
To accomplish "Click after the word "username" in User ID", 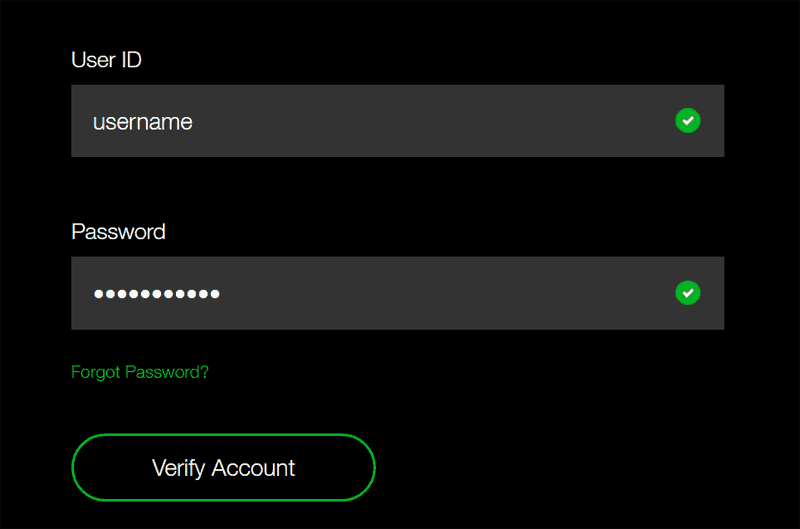I will click(x=195, y=122).
